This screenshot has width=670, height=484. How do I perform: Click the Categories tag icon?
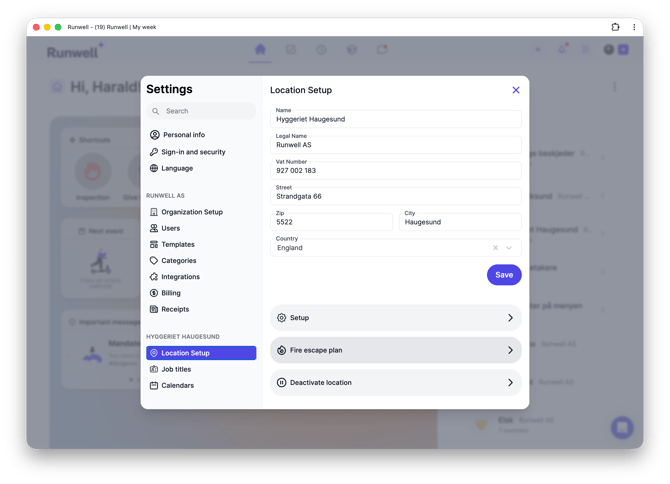pos(154,261)
